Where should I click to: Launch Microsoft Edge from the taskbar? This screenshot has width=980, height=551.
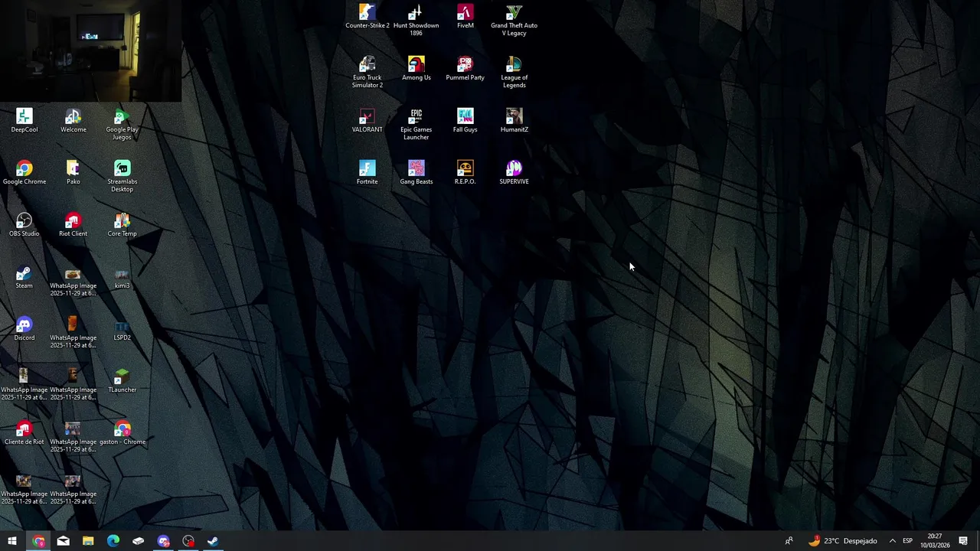pyautogui.click(x=113, y=541)
